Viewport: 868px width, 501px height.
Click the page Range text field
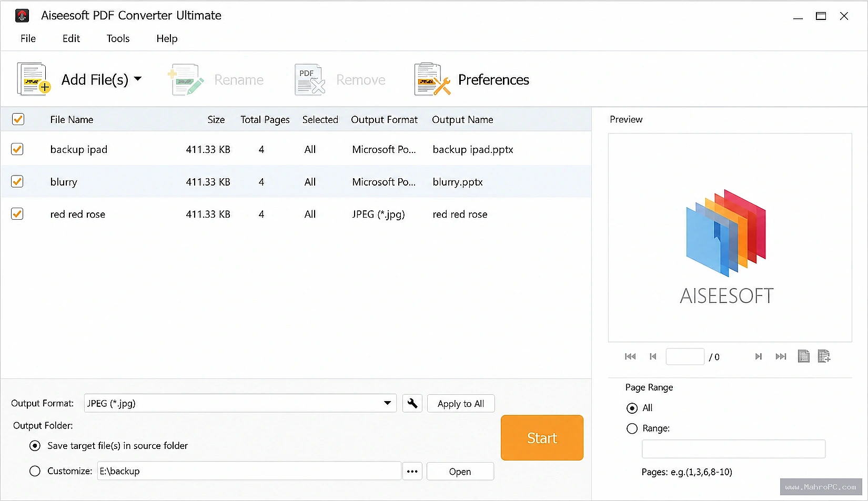pyautogui.click(x=733, y=449)
